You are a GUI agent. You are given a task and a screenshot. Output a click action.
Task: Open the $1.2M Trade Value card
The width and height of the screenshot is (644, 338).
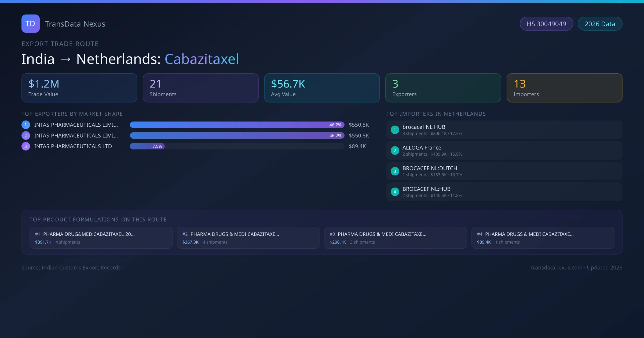pyautogui.click(x=79, y=88)
